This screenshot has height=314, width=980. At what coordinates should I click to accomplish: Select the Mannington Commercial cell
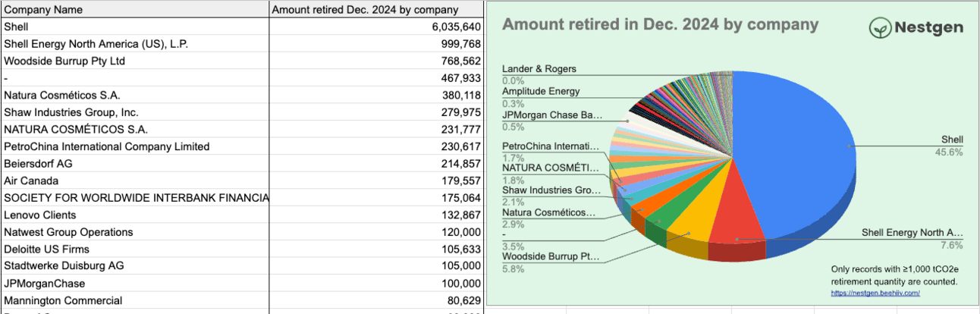[135, 300]
